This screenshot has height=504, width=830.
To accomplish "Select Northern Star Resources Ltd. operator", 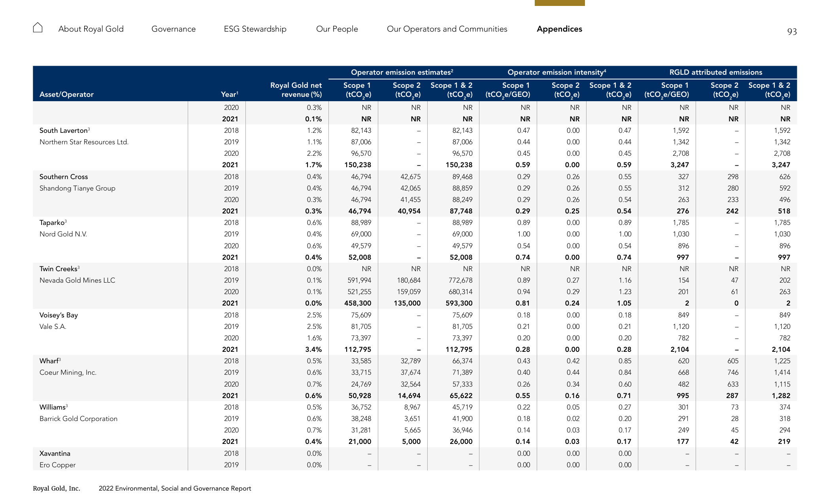I will (x=84, y=142).
